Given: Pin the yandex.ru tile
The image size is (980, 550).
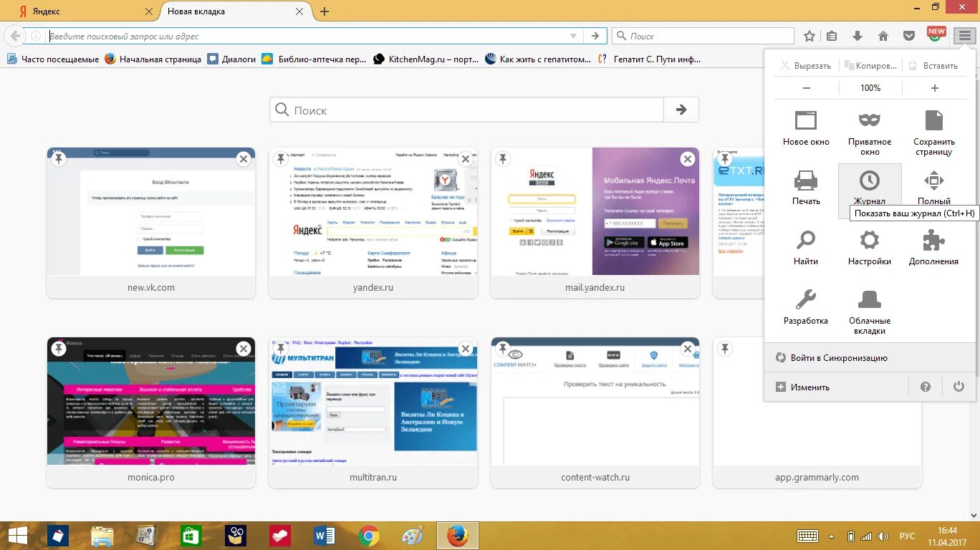Looking at the screenshot, I should pos(281,159).
